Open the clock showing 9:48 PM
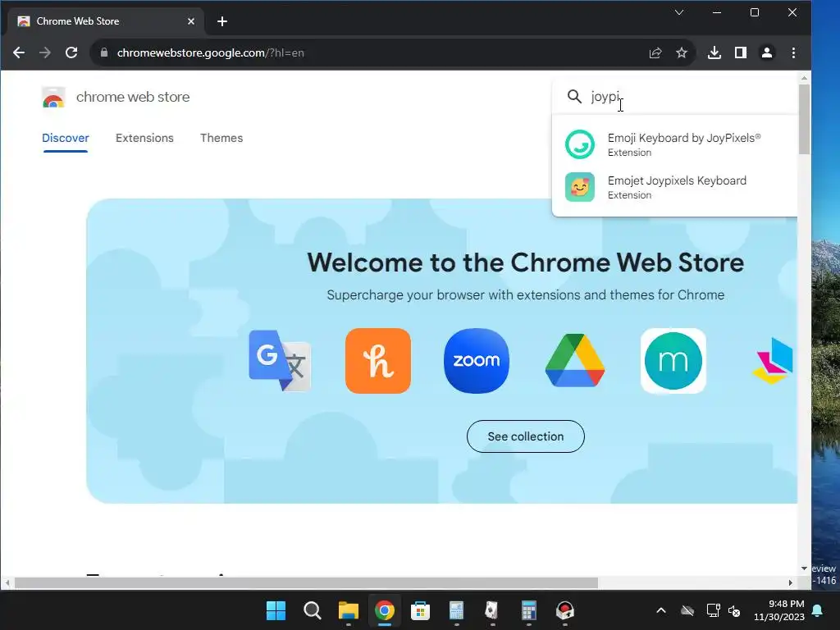The height and width of the screenshot is (630, 840). click(779, 610)
